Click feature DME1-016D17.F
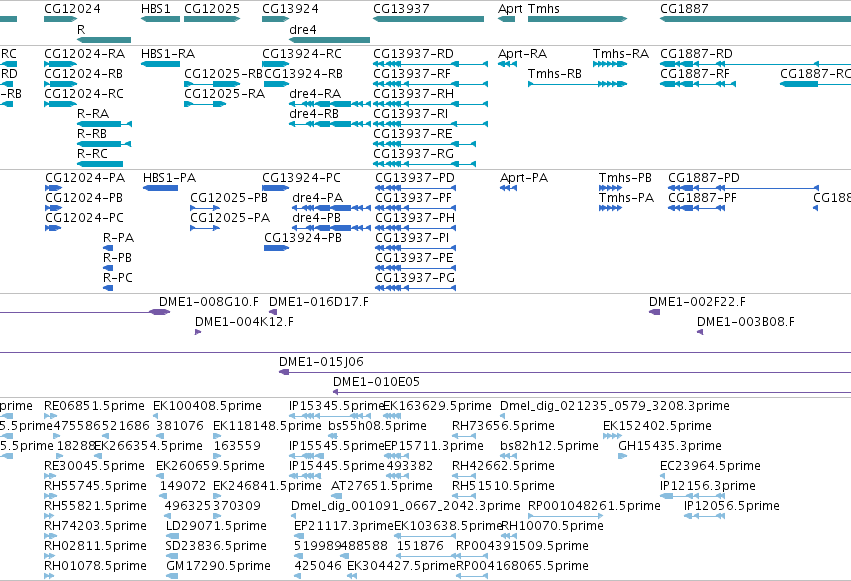Viewport: 851px width, 581px height. point(319,302)
